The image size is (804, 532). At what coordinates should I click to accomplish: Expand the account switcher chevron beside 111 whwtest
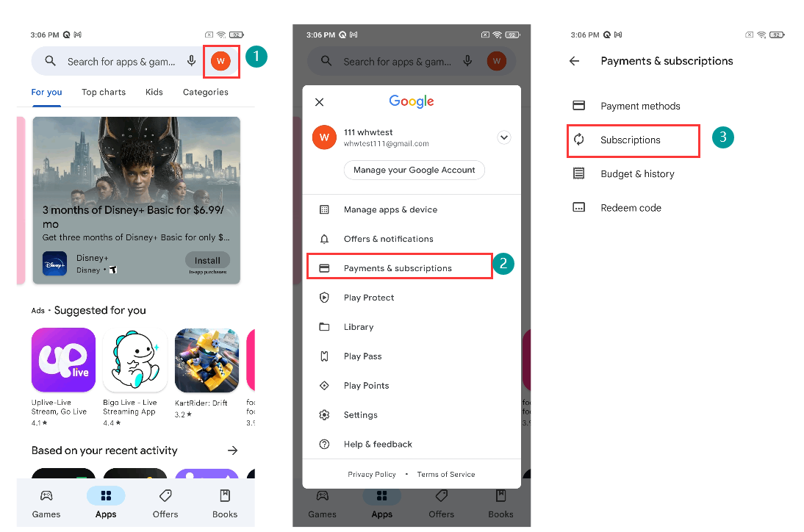click(504, 137)
